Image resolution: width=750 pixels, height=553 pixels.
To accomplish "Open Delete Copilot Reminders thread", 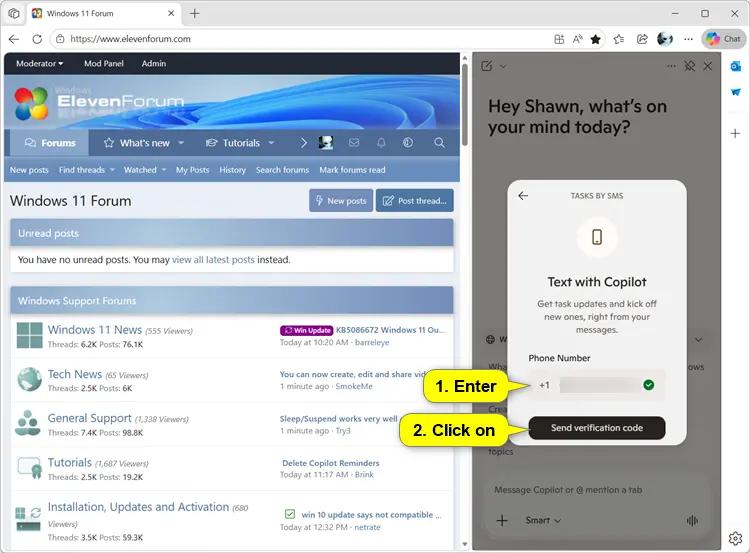I will [x=331, y=463].
